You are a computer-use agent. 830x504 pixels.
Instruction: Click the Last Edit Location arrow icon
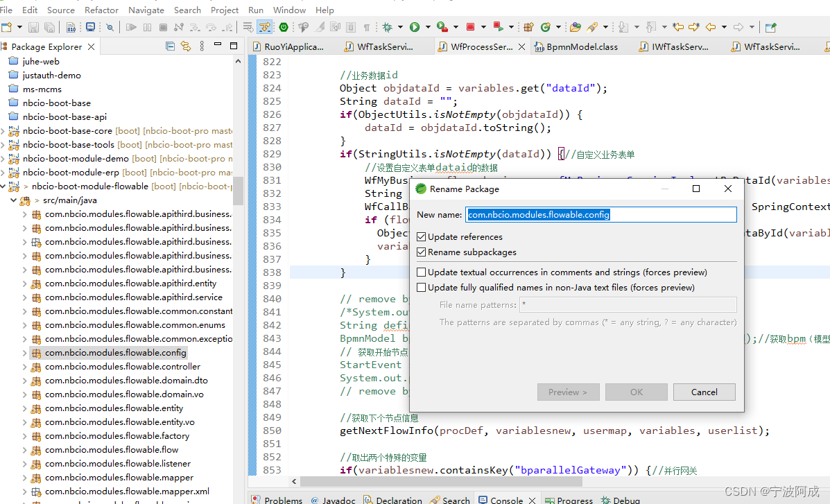click(678, 27)
